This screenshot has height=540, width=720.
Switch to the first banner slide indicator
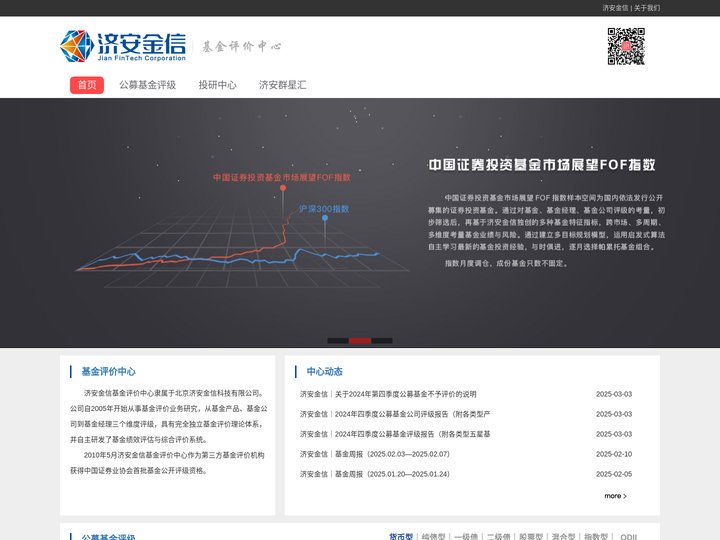(338, 341)
